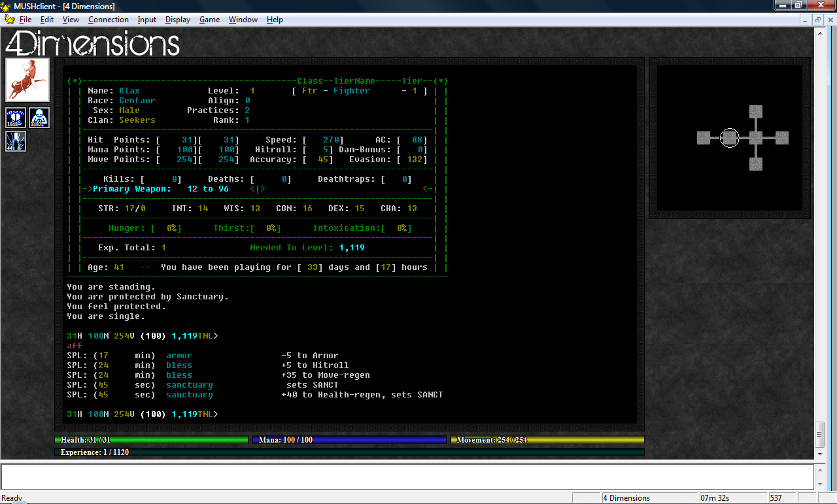Click the 'Hunger: [ 0%]' indicator

click(x=145, y=228)
